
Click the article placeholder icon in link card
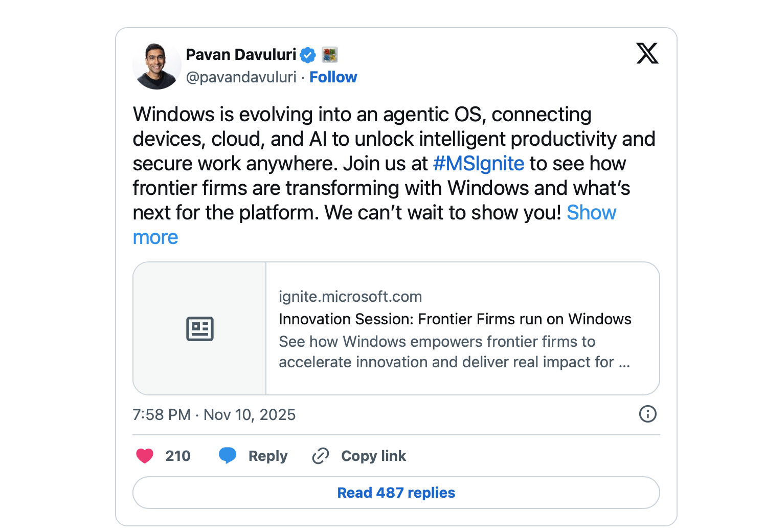pyautogui.click(x=199, y=328)
